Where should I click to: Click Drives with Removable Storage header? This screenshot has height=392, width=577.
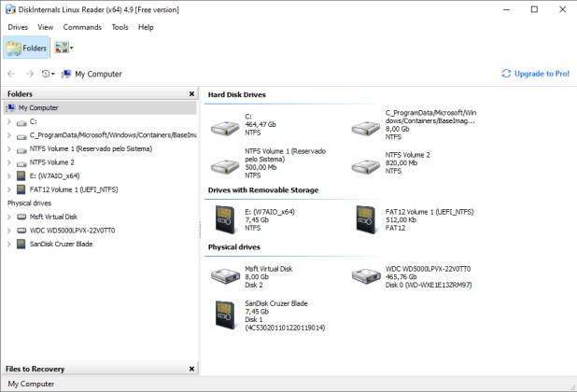(x=263, y=190)
